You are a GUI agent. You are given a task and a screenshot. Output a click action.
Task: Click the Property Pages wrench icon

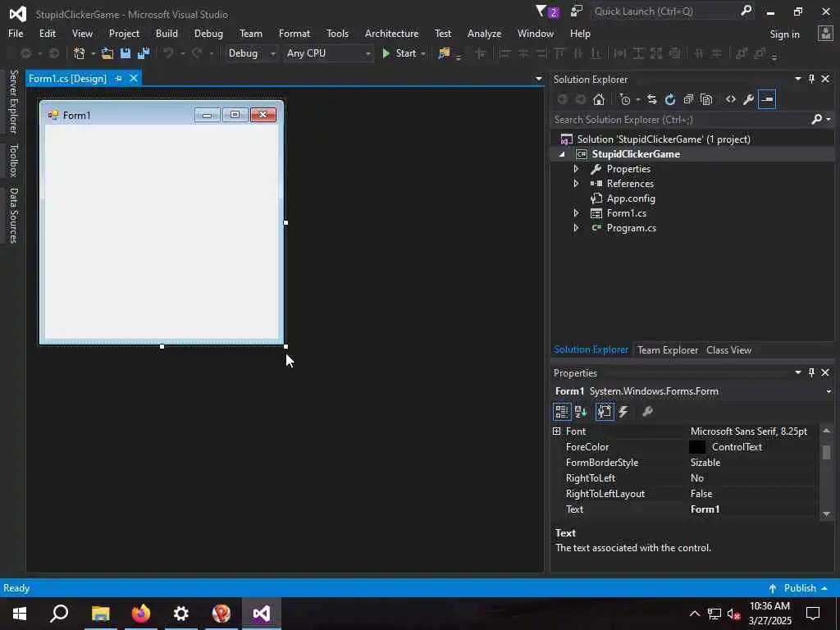point(647,412)
